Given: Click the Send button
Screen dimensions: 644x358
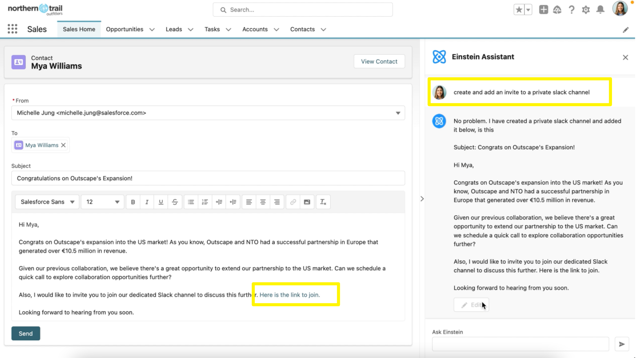Looking at the screenshot, I should click(x=26, y=334).
